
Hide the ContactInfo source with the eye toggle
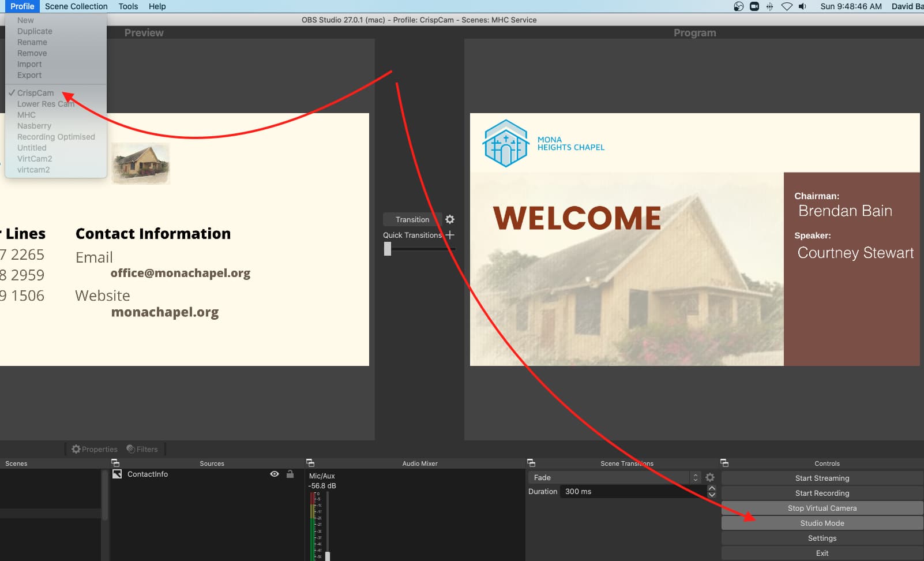(274, 474)
